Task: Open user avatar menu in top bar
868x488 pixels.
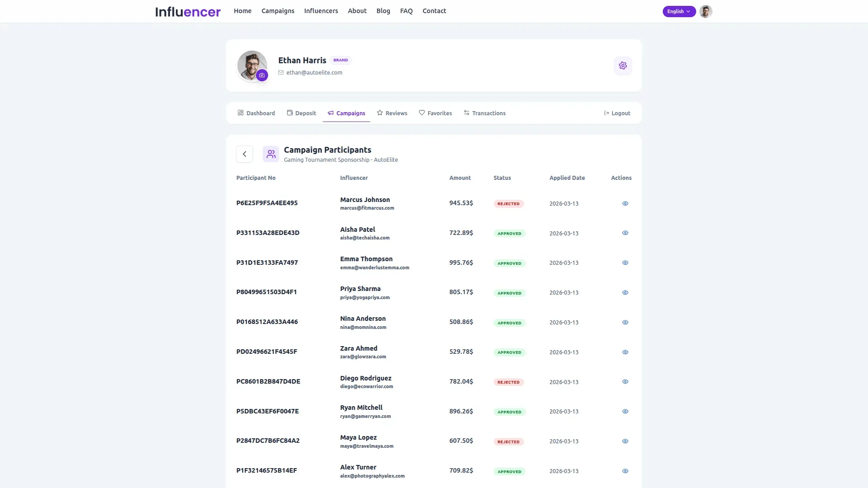Action: [705, 11]
